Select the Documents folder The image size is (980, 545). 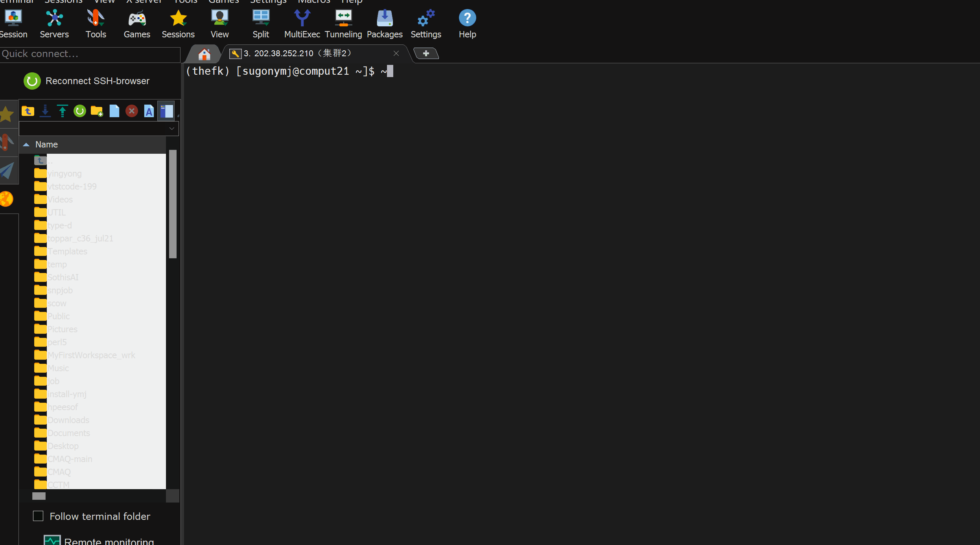pos(62,433)
